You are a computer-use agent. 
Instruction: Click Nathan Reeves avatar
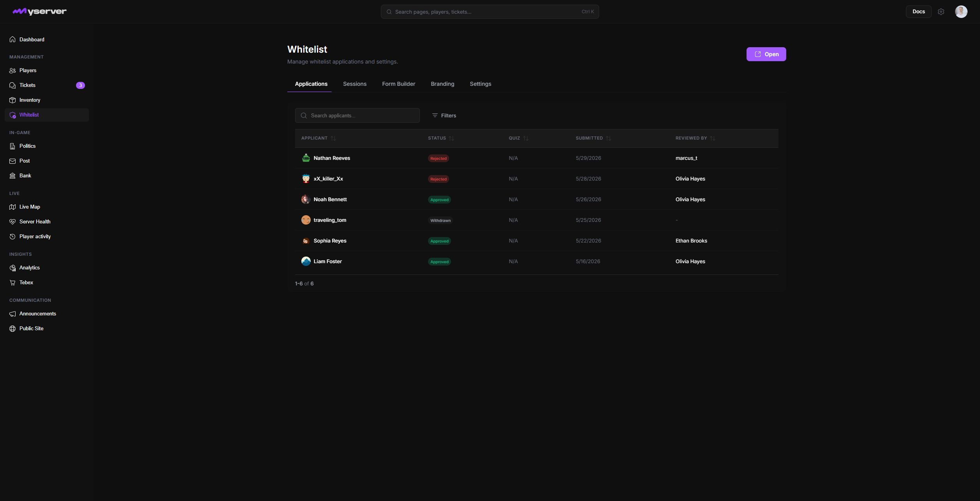click(x=306, y=158)
